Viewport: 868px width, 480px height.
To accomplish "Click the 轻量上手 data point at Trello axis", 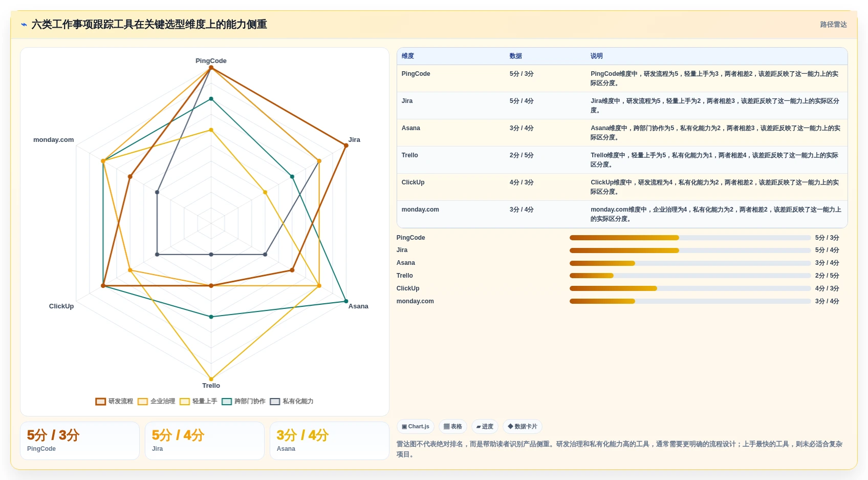I will pos(211,379).
